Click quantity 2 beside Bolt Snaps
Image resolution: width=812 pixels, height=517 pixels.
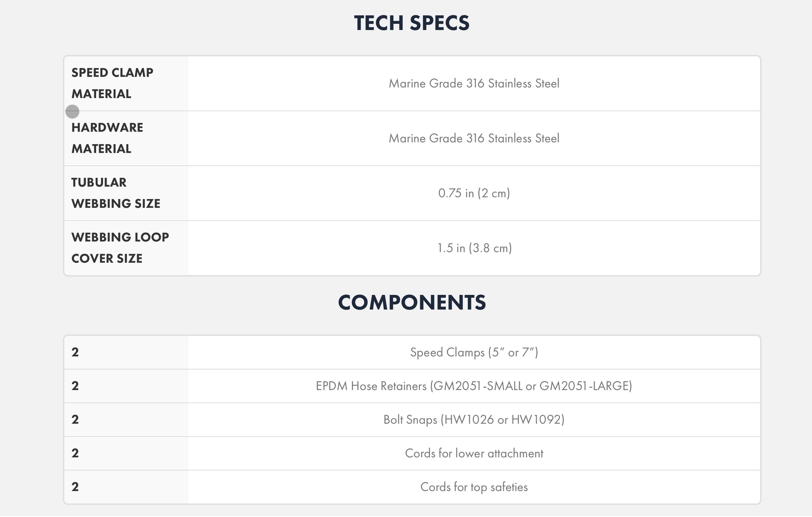click(75, 419)
